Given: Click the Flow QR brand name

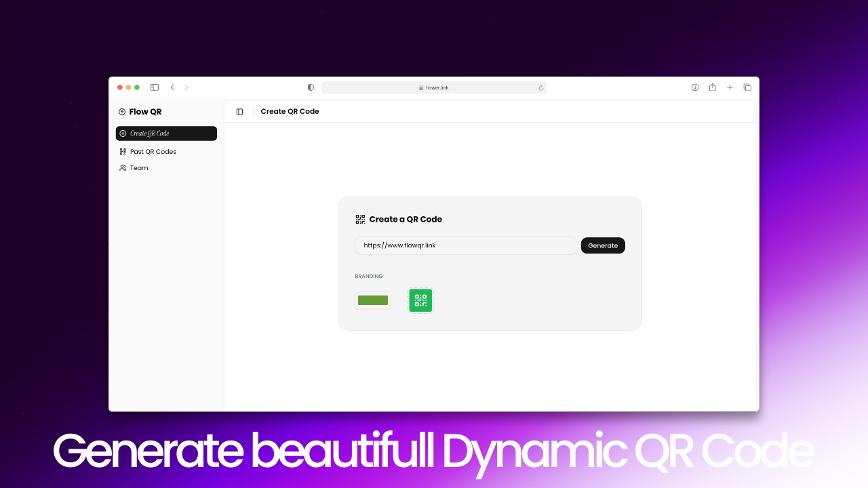Looking at the screenshot, I should (145, 112).
